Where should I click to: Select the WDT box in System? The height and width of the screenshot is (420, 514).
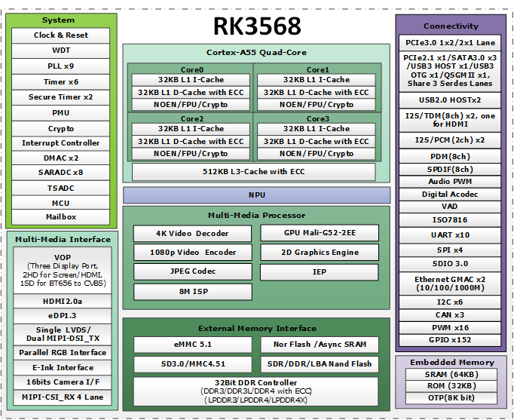61,51
